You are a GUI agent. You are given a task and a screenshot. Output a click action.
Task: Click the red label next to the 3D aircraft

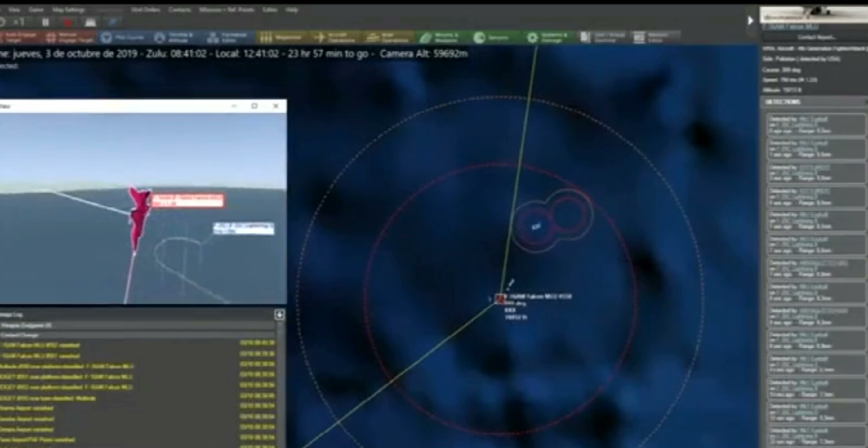pos(188,201)
